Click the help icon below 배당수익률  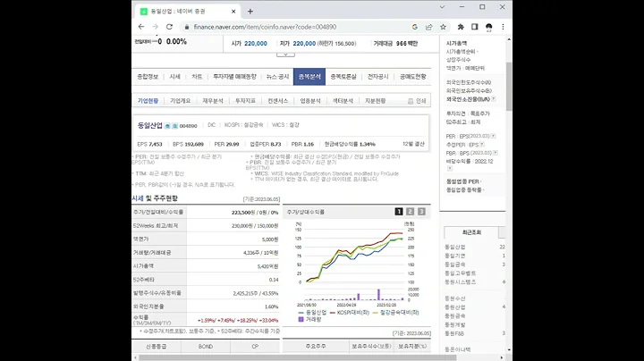[450, 168]
